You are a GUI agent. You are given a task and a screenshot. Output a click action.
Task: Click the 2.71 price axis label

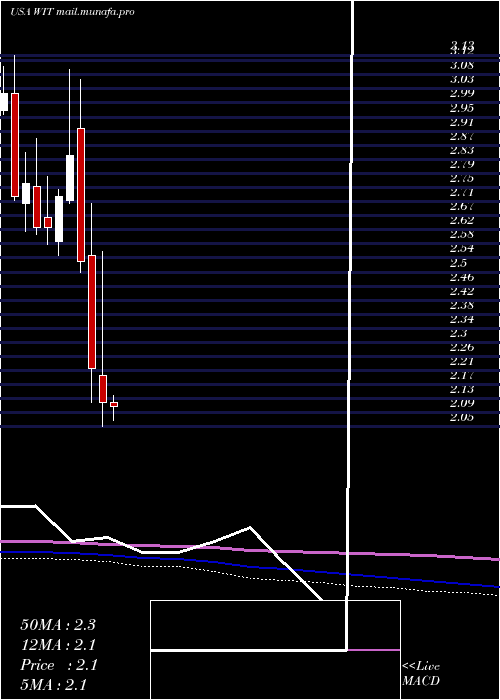462,192
